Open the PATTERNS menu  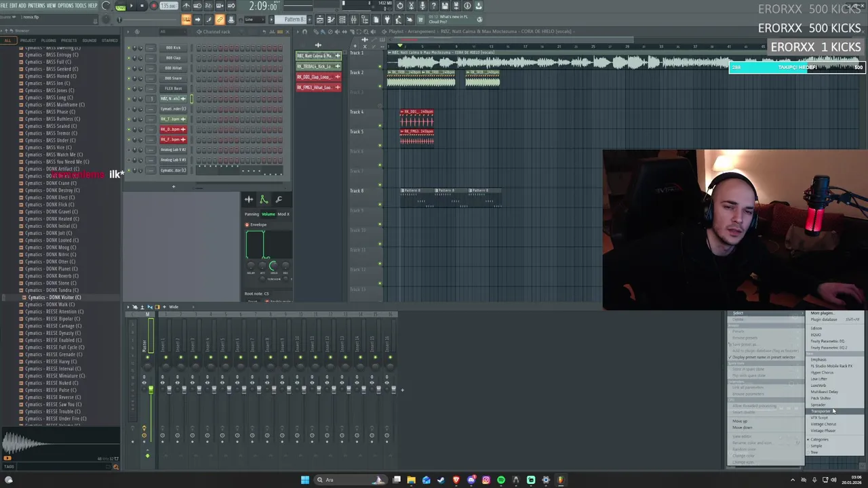coord(37,5)
